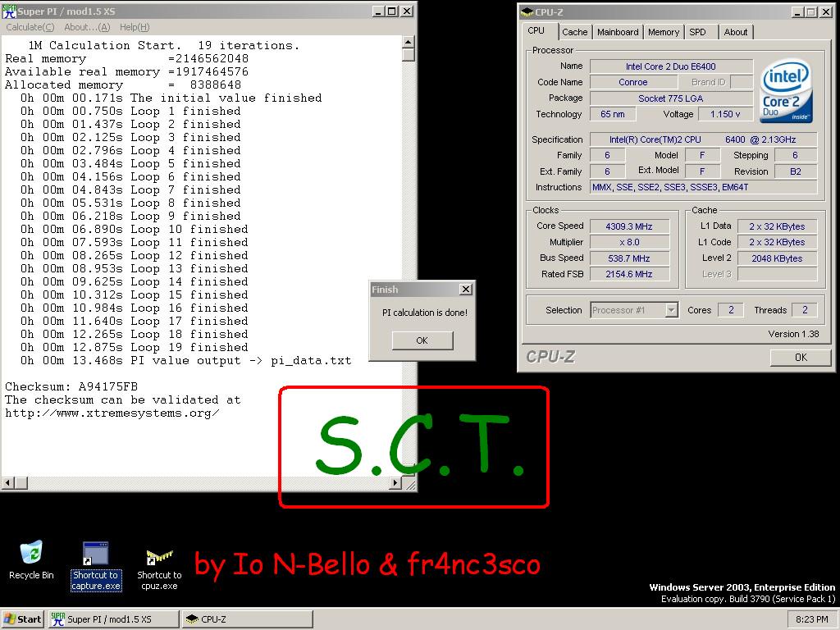The image size is (840, 630).
Task: Click the Cores value box
Action: (731, 309)
